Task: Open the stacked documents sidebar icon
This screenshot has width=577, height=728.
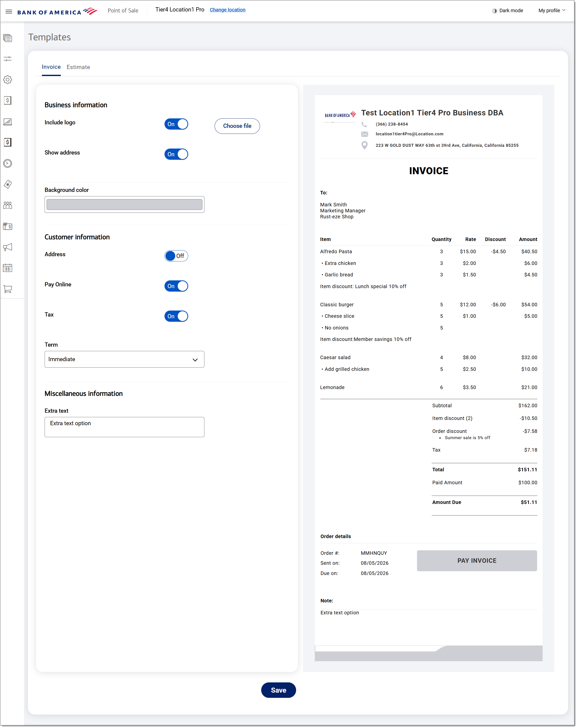Action: click(8, 38)
